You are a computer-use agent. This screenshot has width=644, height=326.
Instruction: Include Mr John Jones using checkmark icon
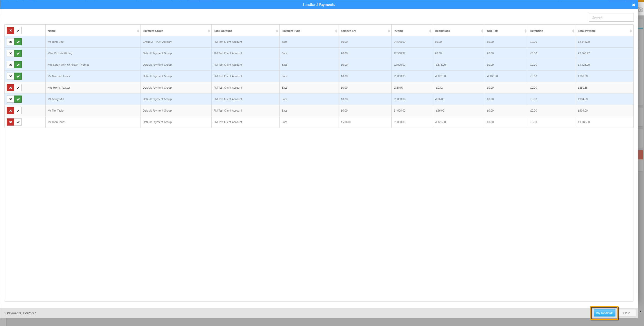[x=18, y=122]
